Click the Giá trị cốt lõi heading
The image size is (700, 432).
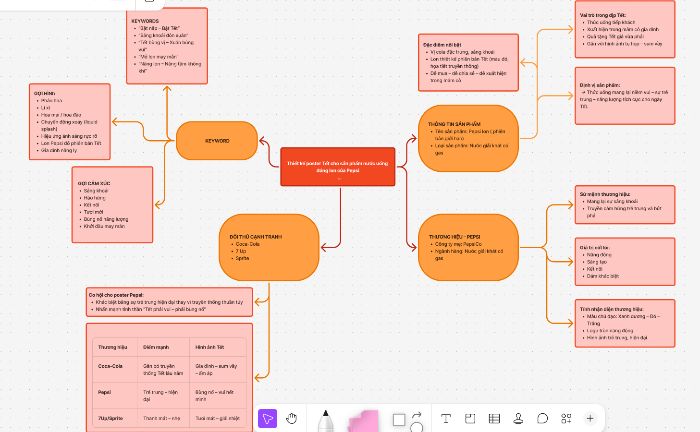coord(594,247)
